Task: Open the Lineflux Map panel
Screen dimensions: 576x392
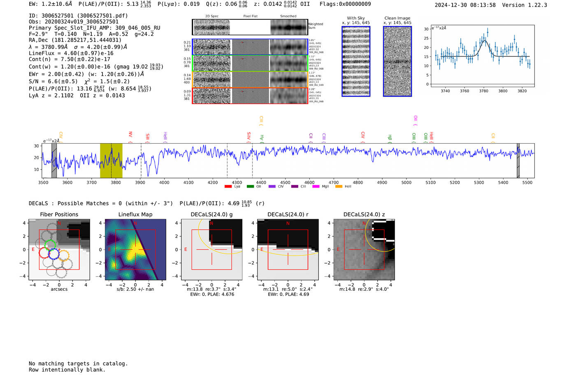Action: click(135, 250)
